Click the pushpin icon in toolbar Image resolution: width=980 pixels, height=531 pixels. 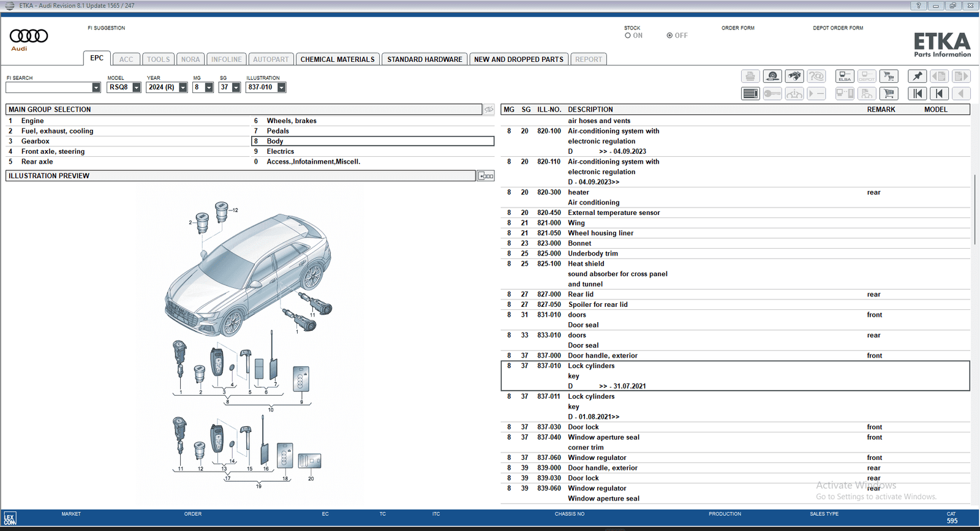[x=917, y=77]
